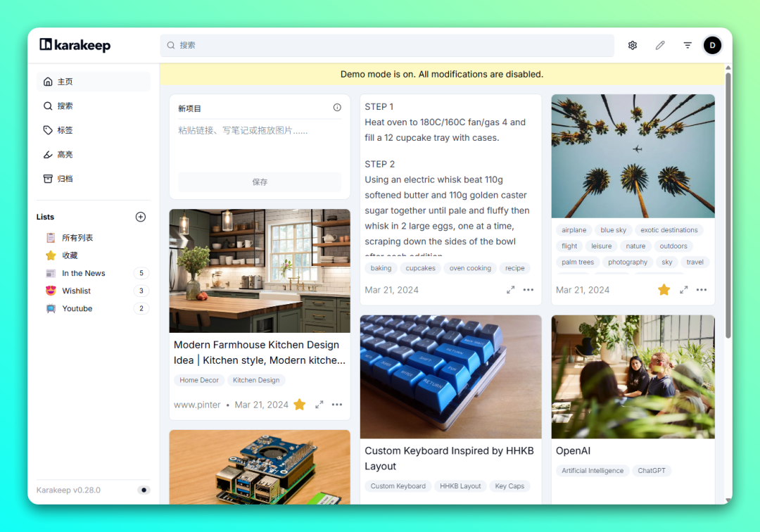Click the pencil edit icon in header
Viewport: 760px width, 532px height.
(x=660, y=45)
